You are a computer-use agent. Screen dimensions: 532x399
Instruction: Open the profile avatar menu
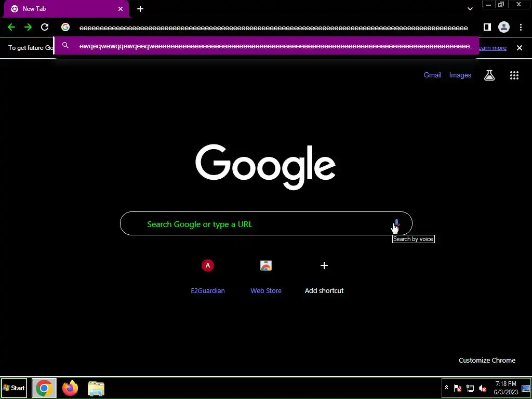point(504,27)
